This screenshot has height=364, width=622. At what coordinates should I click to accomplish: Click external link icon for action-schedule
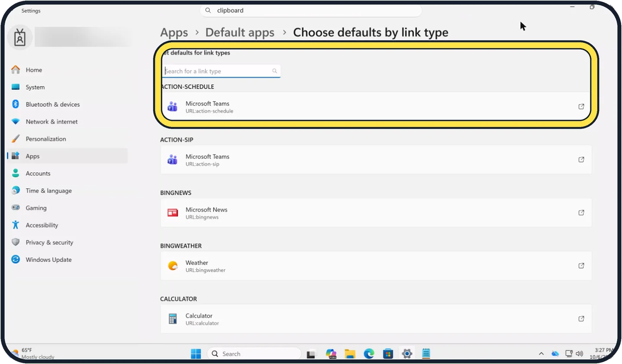click(581, 107)
